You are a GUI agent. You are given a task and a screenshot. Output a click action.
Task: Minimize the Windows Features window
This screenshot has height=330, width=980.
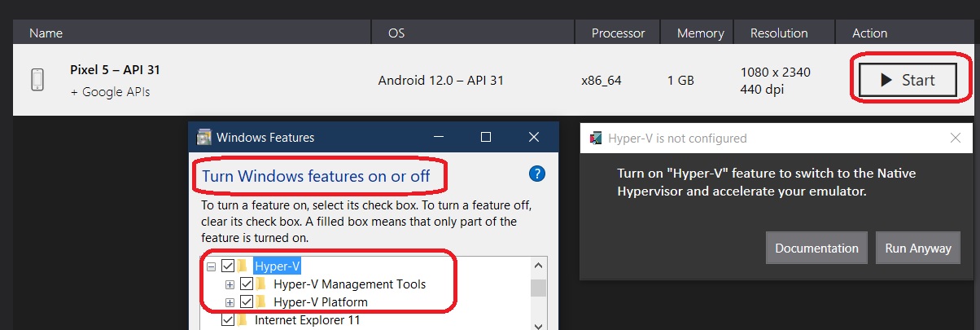point(440,138)
